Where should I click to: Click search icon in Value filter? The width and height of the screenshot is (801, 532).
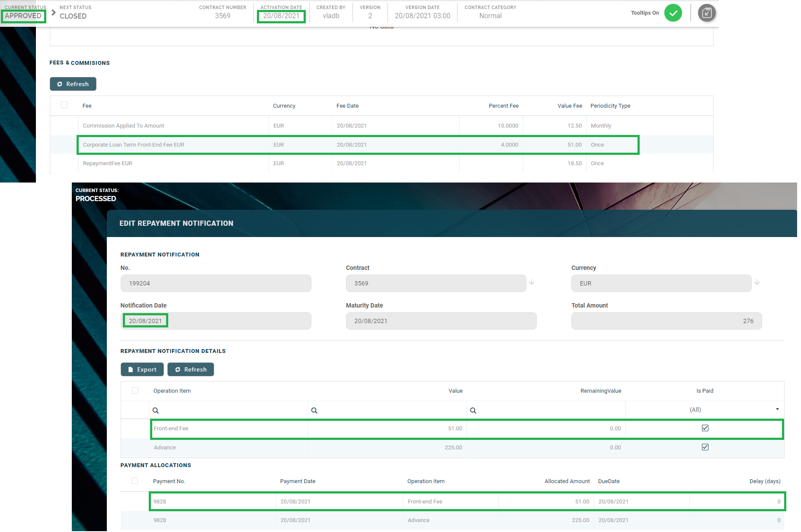point(314,410)
